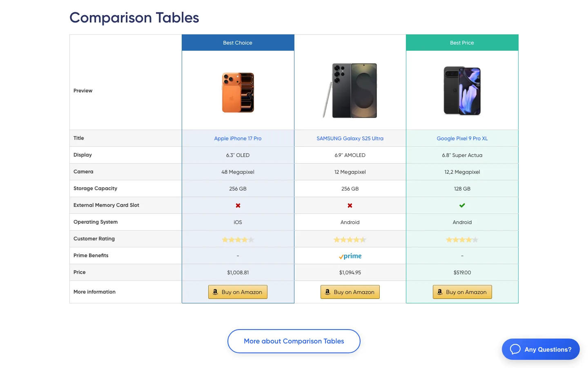Open the SAMSUNG Galaxy S25 Ultra title link
Viewport: 588px width, 368px height.
click(x=350, y=139)
